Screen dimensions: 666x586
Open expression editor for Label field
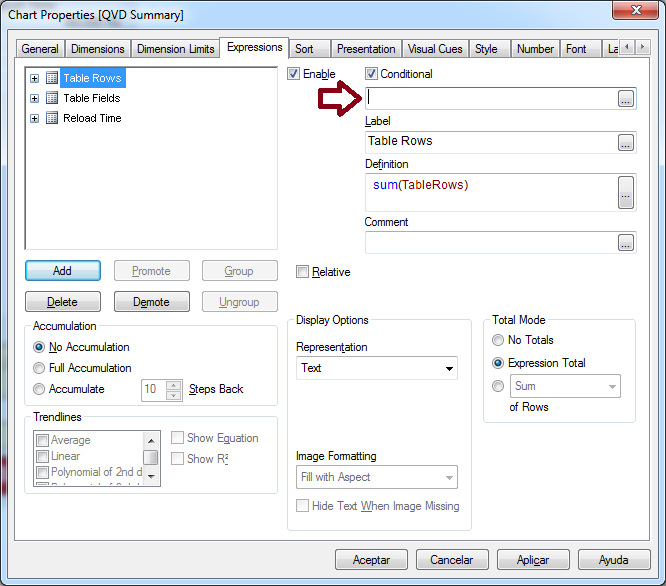[x=626, y=143]
